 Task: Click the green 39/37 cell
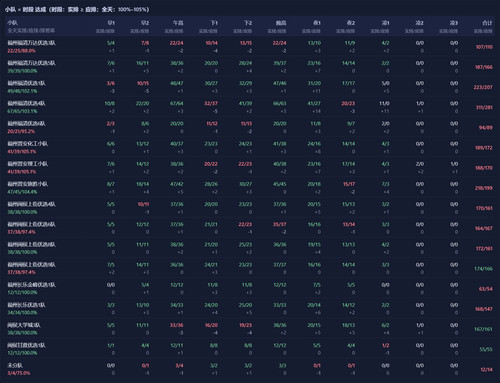280,63
